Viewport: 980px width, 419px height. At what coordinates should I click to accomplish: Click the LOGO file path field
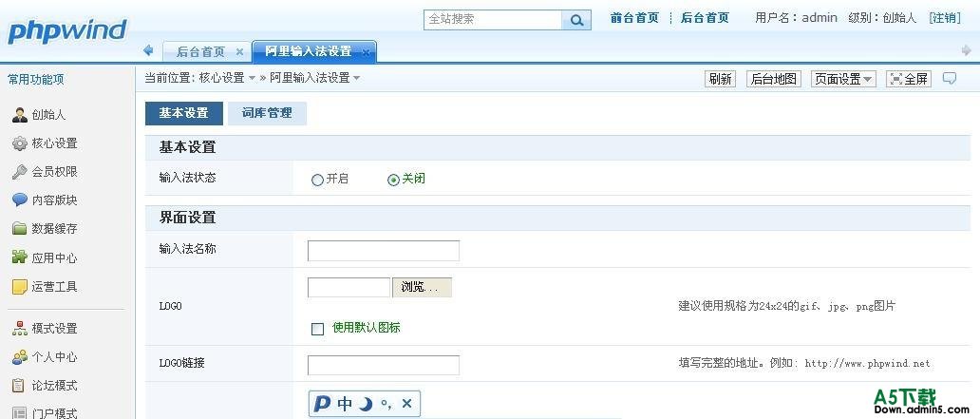349,288
